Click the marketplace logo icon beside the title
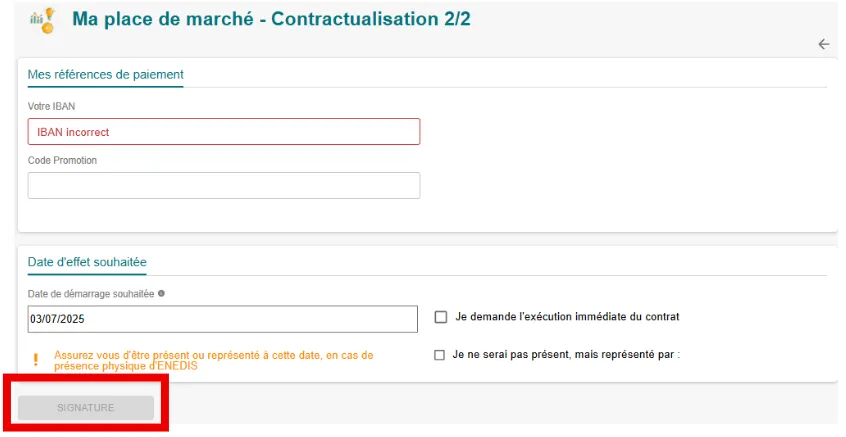This screenshot has width=846, height=437. click(42, 19)
